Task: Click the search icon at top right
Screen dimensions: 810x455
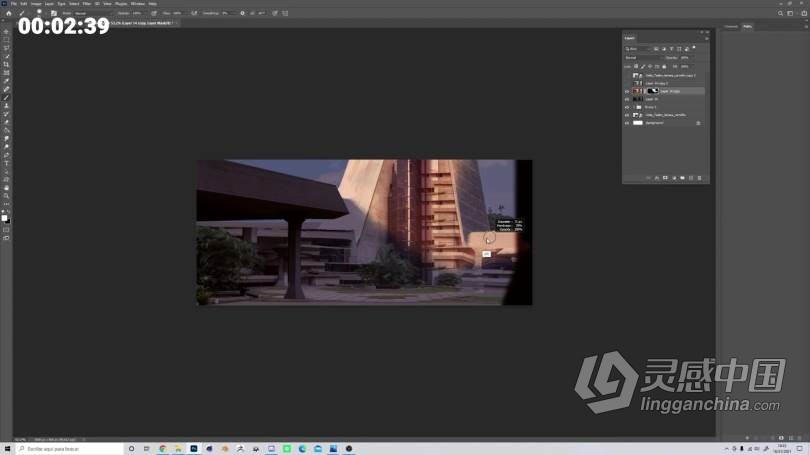Action: click(x=781, y=13)
